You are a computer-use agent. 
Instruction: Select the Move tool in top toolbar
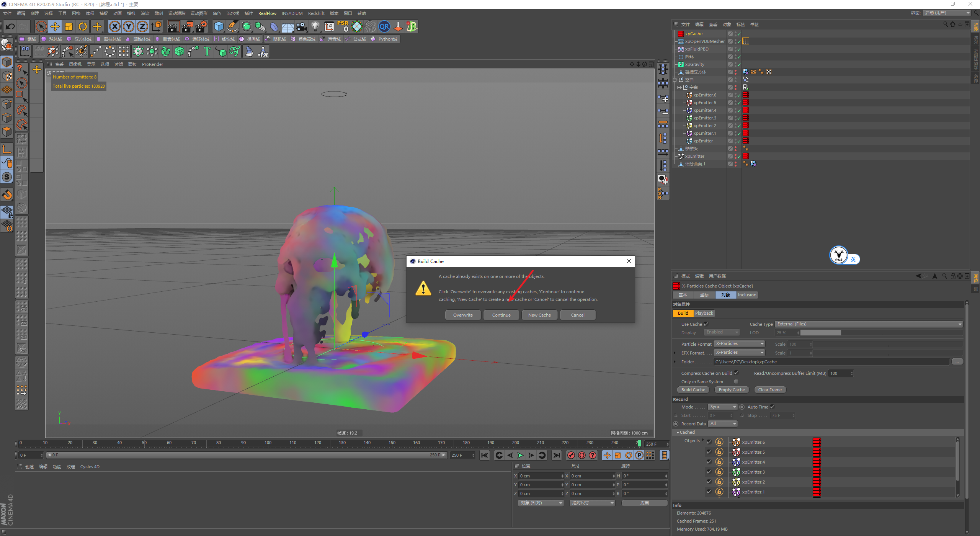point(55,26)
